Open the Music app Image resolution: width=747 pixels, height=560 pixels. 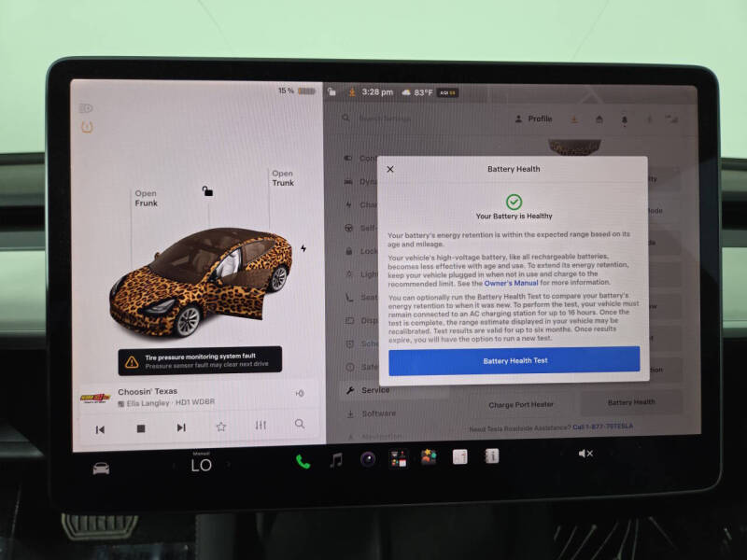pyautogui.click(x=336, y=460)
